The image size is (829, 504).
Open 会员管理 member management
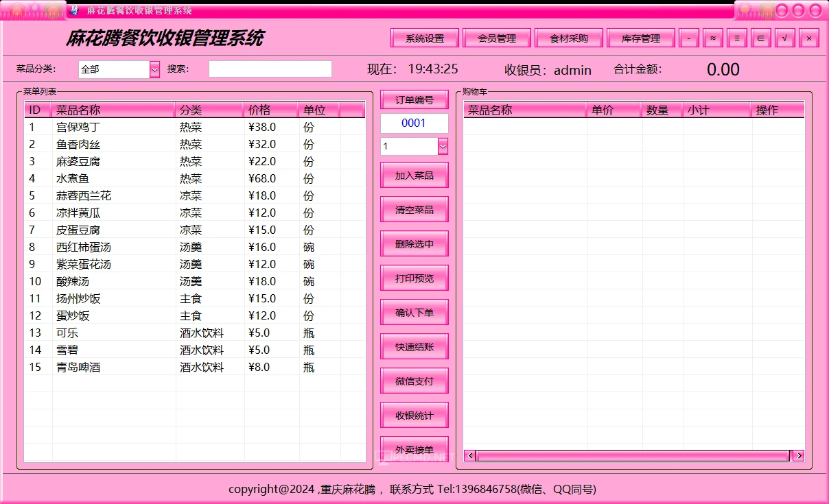[x=497, y=38]
